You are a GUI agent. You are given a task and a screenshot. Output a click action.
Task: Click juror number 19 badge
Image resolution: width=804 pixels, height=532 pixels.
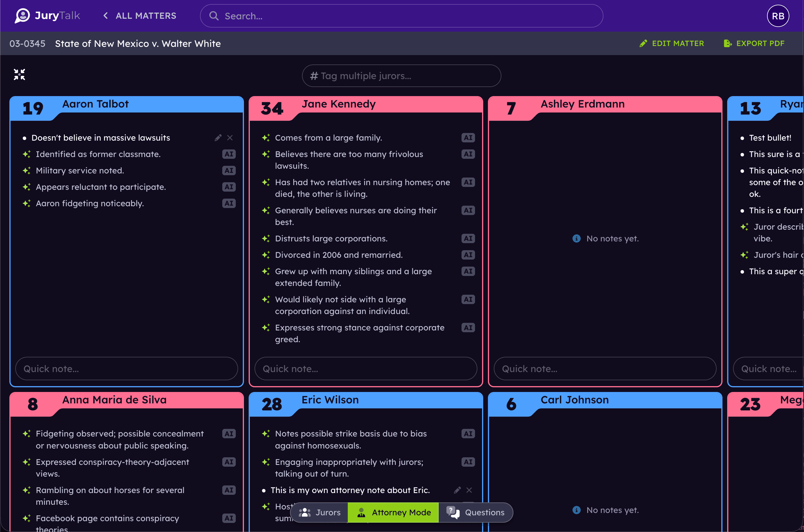[x=33, y=109]
